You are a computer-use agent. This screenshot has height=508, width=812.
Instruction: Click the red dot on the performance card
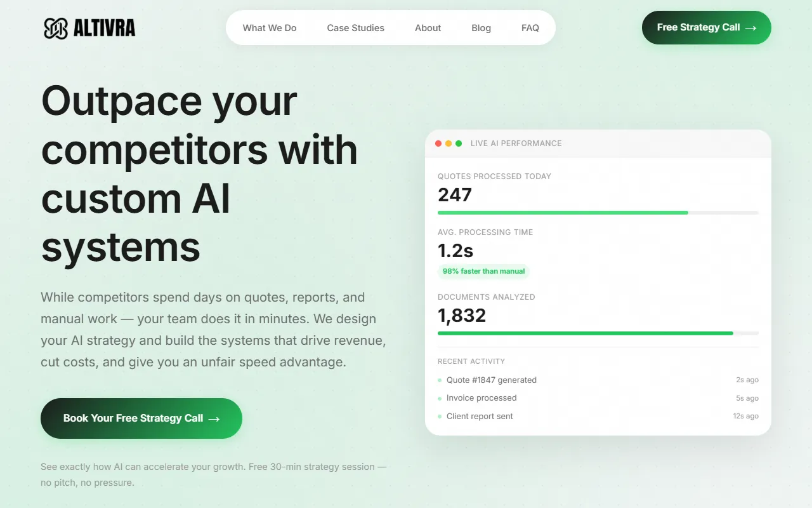click(x=438, y=144)
